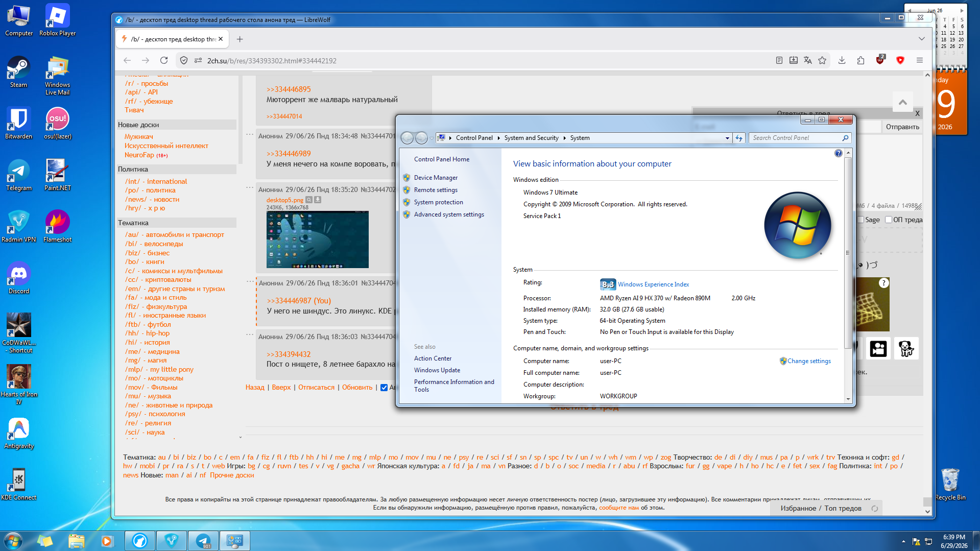The height and width of the screenshot is (551, 980).
Task: Click the System and Security breadcrumb
Action: click(x=531, y=138)
